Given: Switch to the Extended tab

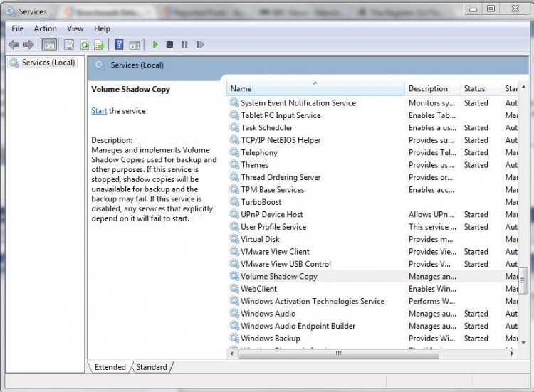Looking at the screenshot, I should click(x=110, y=367).
